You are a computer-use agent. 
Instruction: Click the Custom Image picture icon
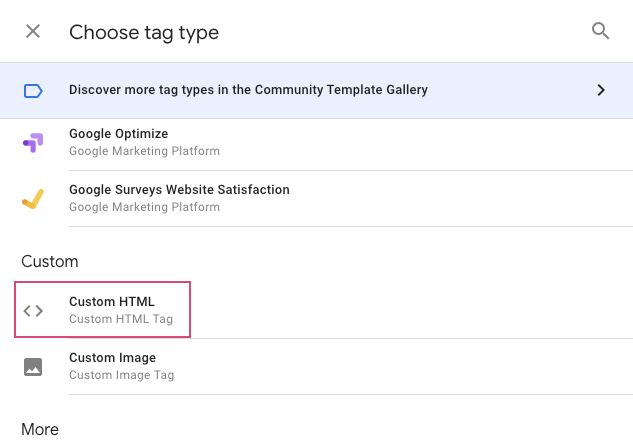point(33,366)
